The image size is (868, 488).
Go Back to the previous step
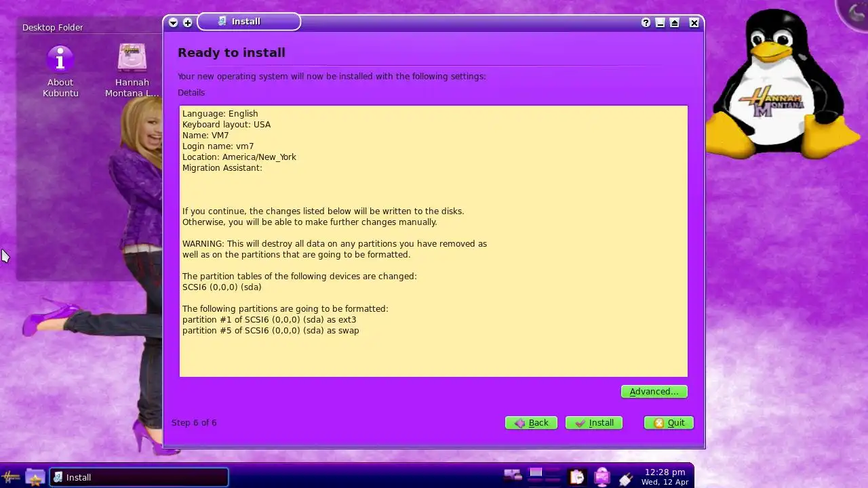tap(531, 422)
